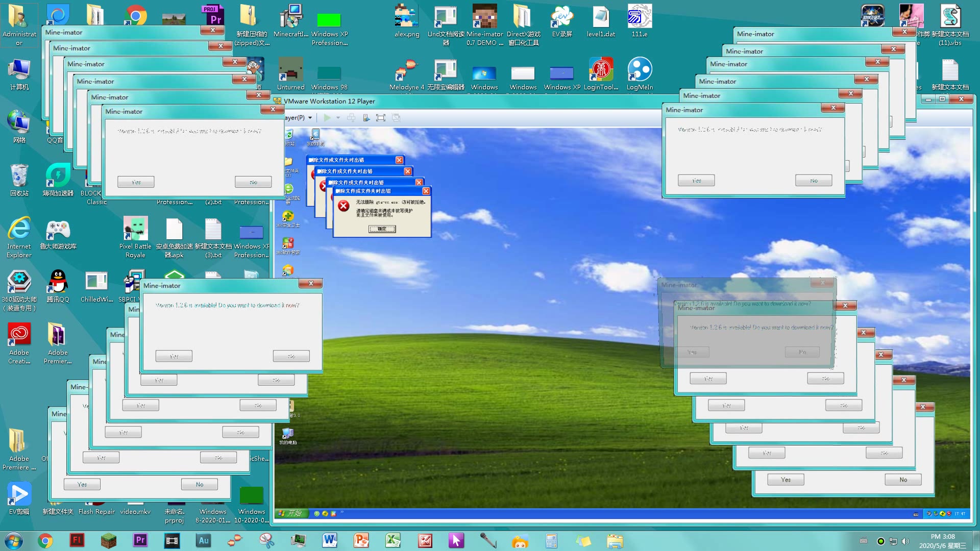Launch 薄荷加速器 from the desktop

pos(58,180)
